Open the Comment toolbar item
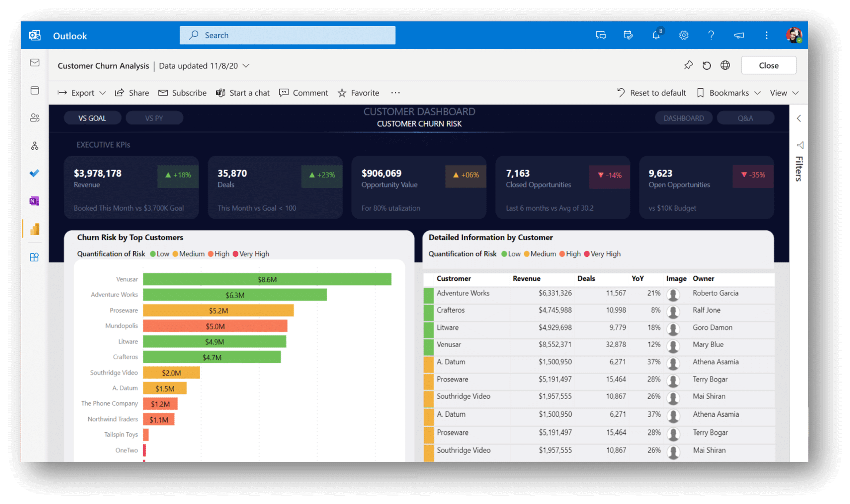Image resolution: width=850 pixels, height=504 pixels. (x=303, y=93)
